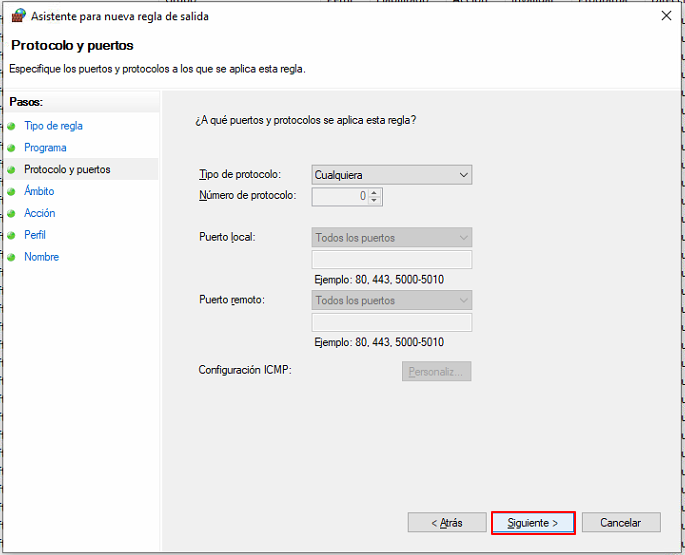Viewport: 685px width, 555px height.
Task: Click green bullet beside Protocolo y puertos
Action: pyautogui.click(x=11, y=170)
